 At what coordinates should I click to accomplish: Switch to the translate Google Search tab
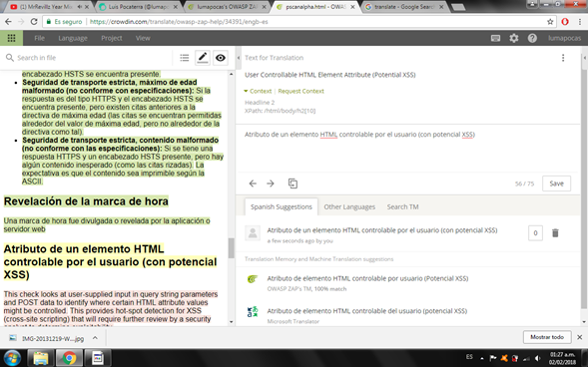(x=403, y=7)
